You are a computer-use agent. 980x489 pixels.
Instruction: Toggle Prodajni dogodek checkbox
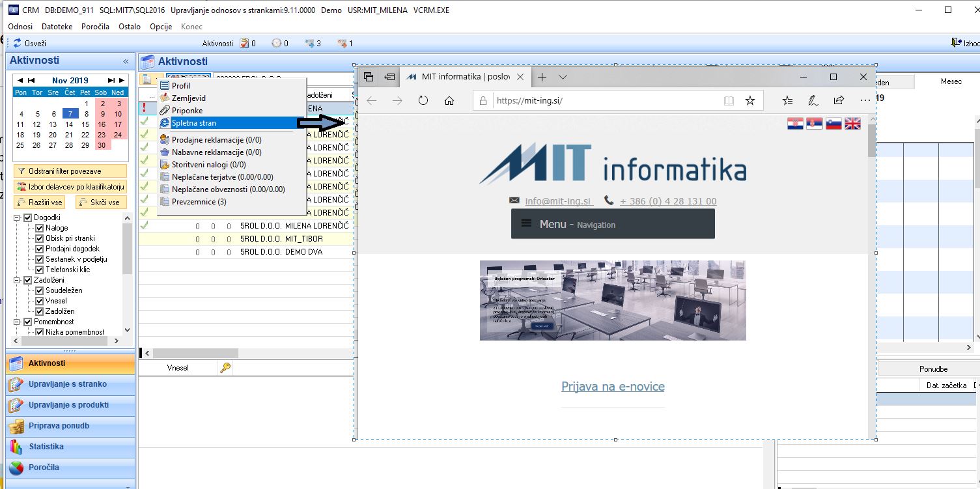(40, 249)
